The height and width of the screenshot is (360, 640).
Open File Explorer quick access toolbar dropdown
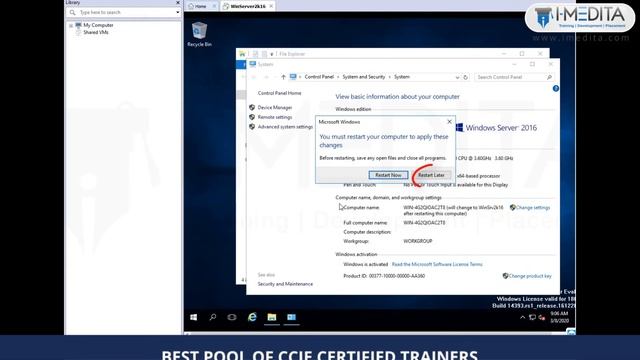click(271, 54)
